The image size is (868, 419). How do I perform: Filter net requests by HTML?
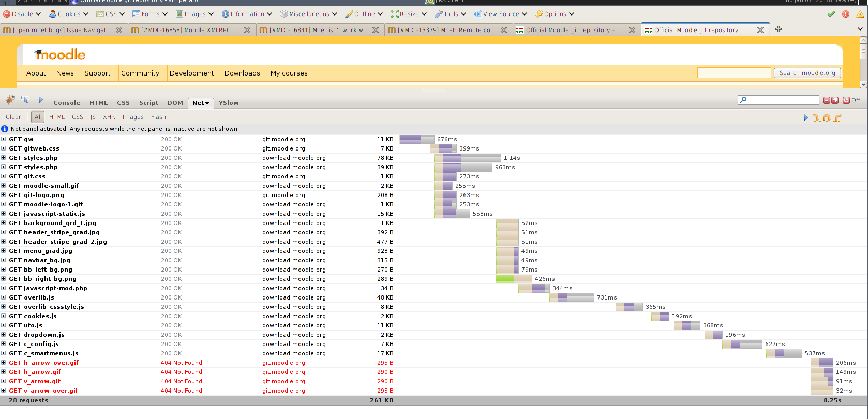pyautogui.click(x=57, y=117)
